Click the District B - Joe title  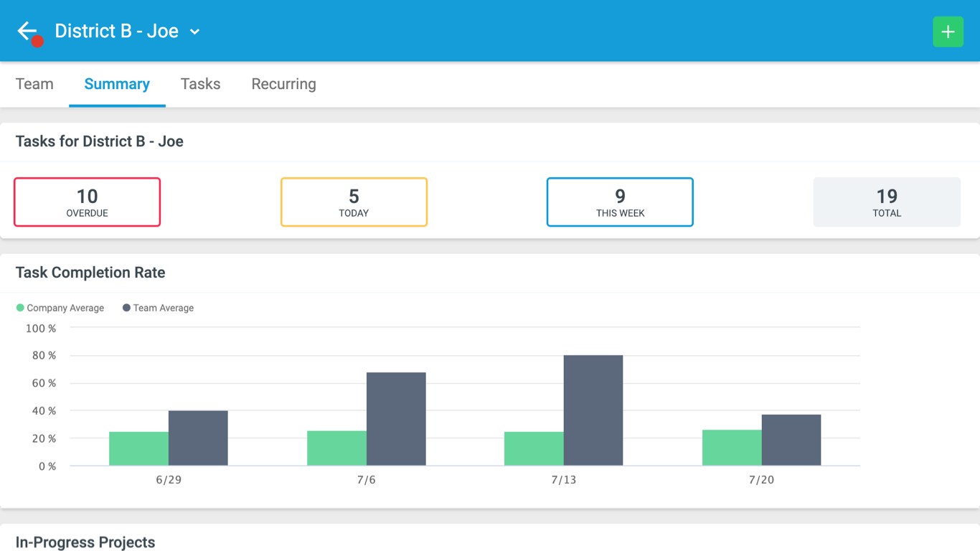point(116,31)
